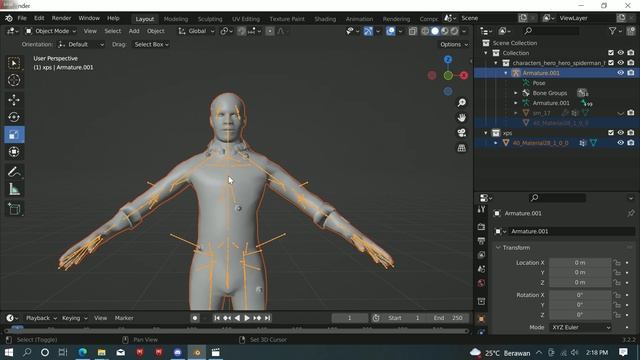Toggle viewport overlays button
Viewport: 640px width, 360px height.
(391, 31)
